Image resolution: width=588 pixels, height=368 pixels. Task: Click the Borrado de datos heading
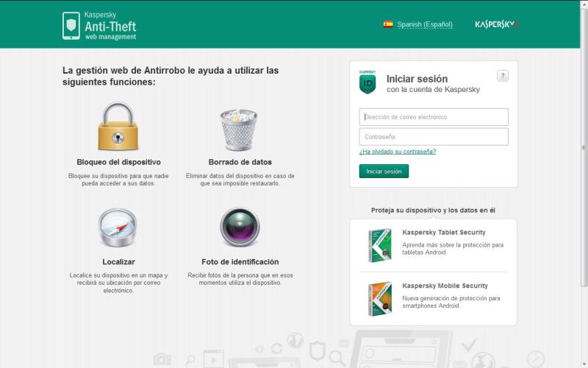[x=240, y=162]
